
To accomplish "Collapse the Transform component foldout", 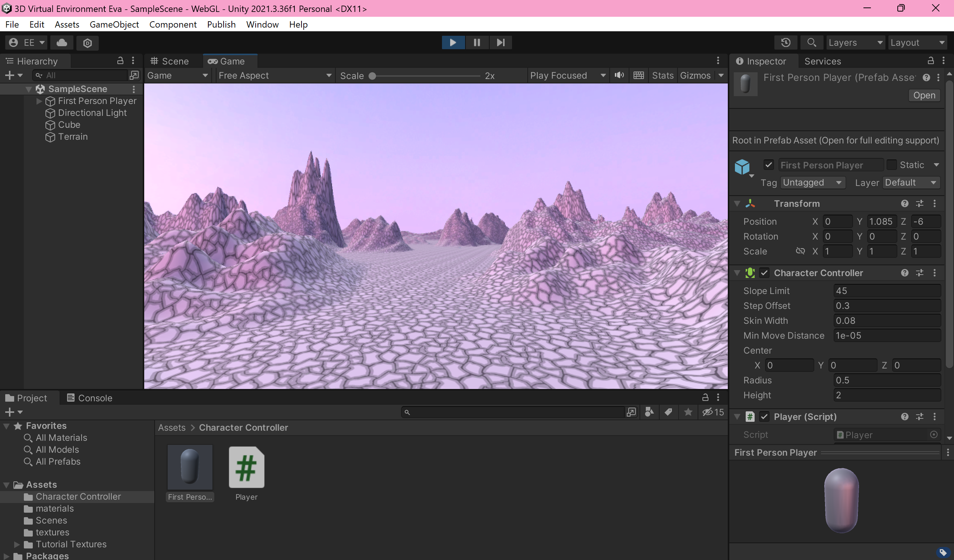I will pos(737,203).
